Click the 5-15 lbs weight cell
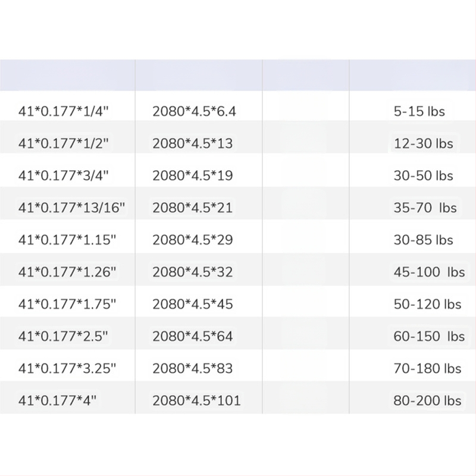Viewport: 476px width, 476px height. [x=419, y=111]
